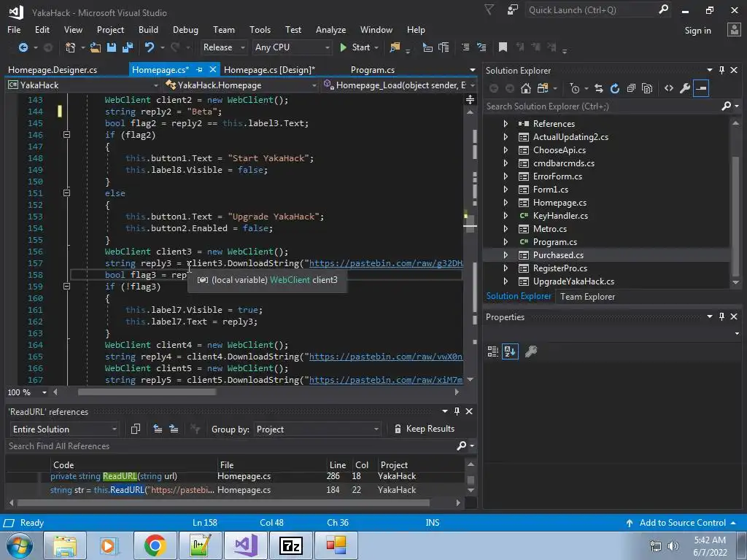Open pastebin link on line 165
Image resolution: width=747 pixels, height=560 pixels.
pos(386,356)
